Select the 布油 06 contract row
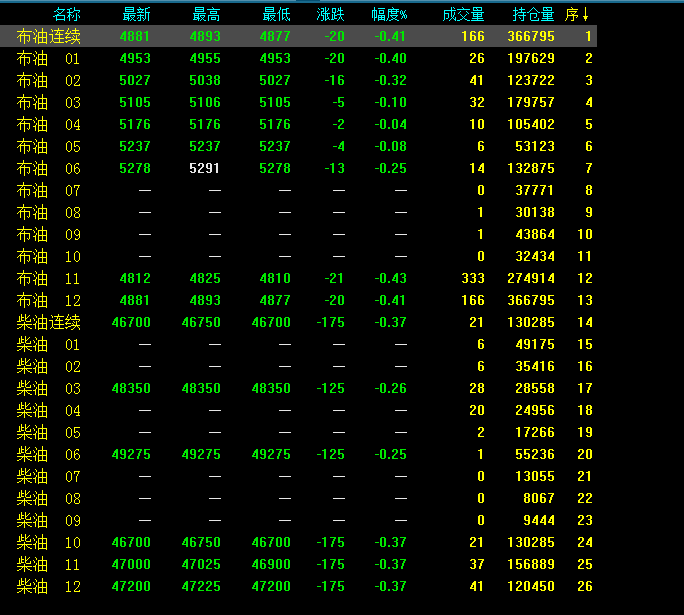Image resolution: width=684 pixels, height=615 pixels. tap(49, 169)
